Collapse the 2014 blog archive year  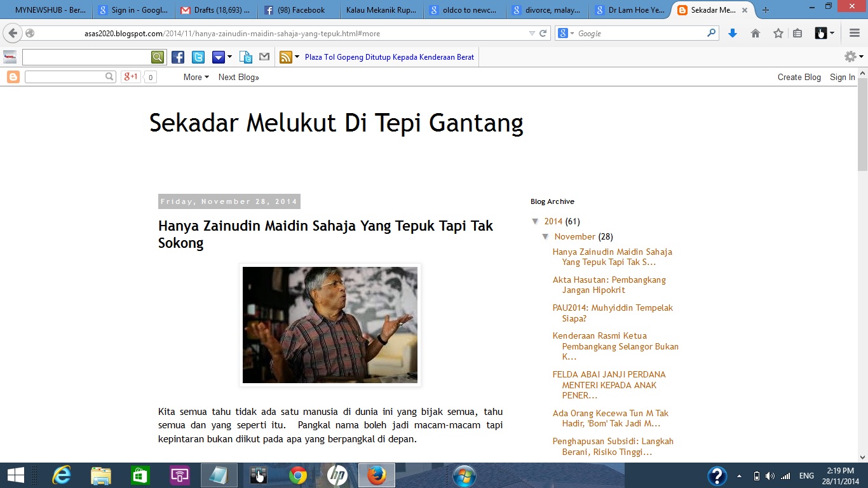[536, 221]
